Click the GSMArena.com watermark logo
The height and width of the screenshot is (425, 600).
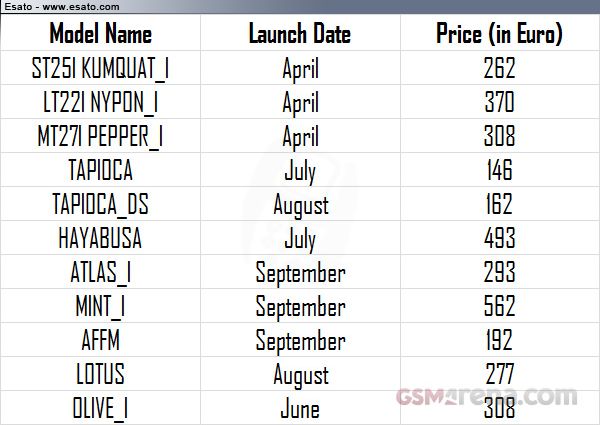point(487,396)
